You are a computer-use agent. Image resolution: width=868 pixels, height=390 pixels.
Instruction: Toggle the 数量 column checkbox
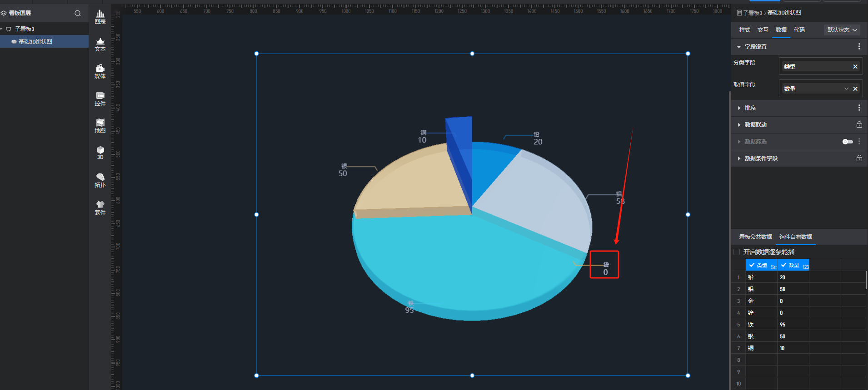click(783, 265)
